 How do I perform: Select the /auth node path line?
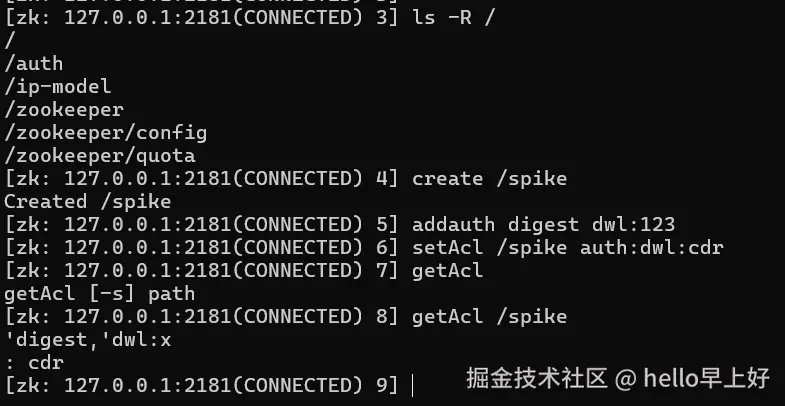[x=34, y=64]
